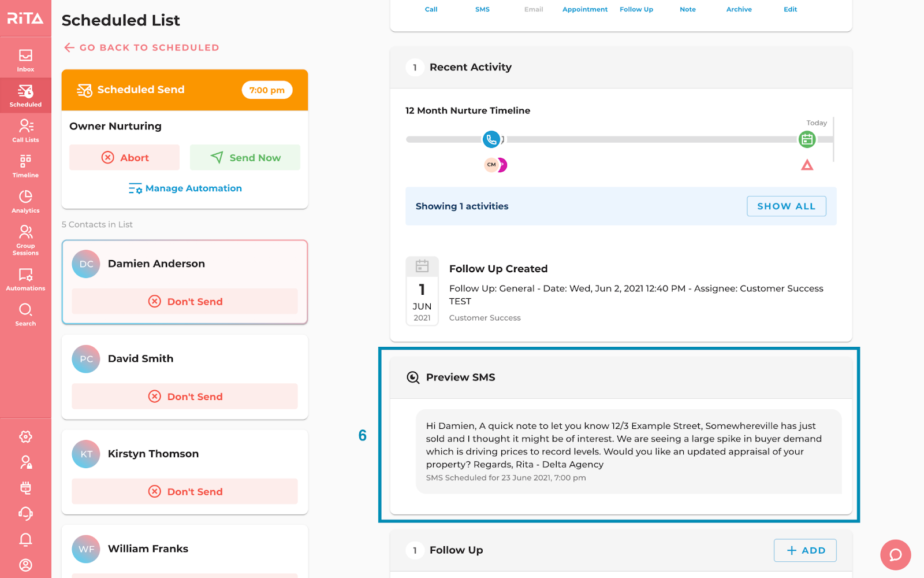This screenshot has width=924, height=578.
Task: Click Don't Send for David Smith
Action: coord(185,396)
